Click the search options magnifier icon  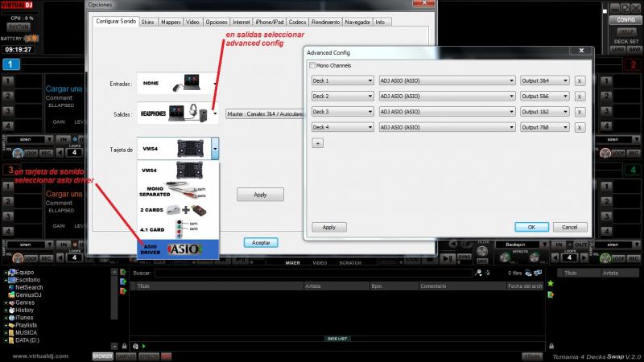(x=478, y=273)
